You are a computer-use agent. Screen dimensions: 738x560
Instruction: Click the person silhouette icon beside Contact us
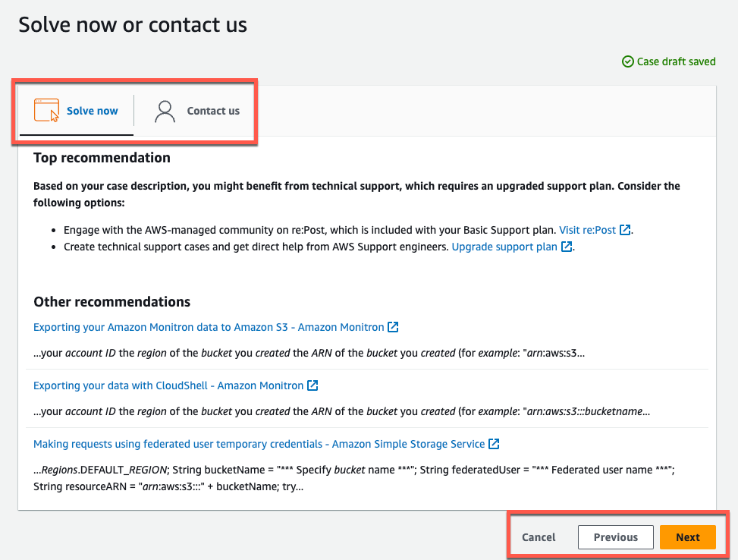click(164, 110)
